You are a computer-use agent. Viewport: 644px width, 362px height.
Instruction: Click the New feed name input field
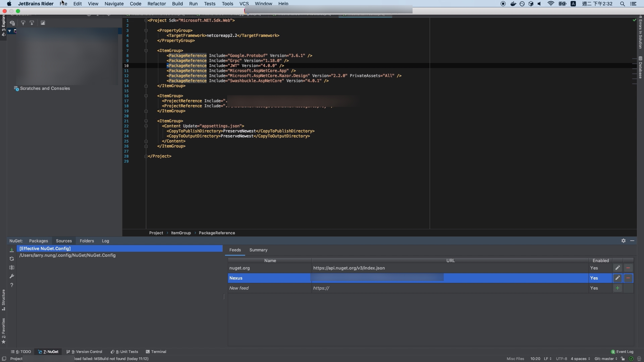point(270,288)
